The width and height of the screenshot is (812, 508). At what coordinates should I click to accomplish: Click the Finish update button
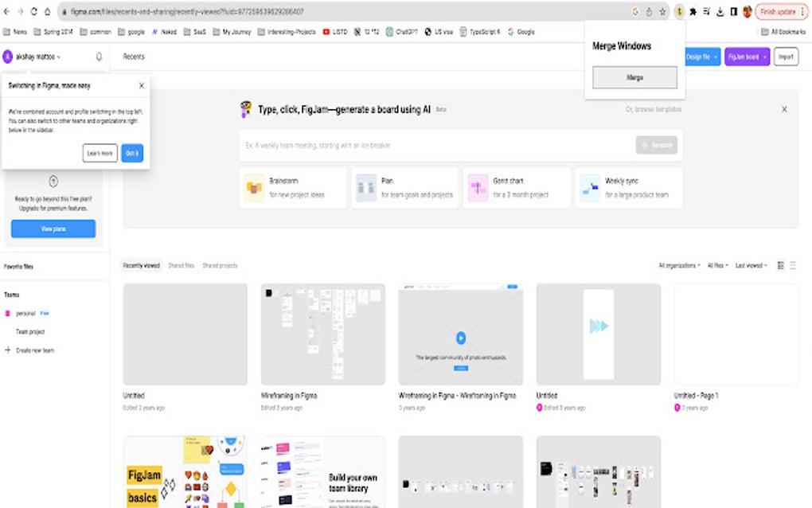click(x=777, y=11)
